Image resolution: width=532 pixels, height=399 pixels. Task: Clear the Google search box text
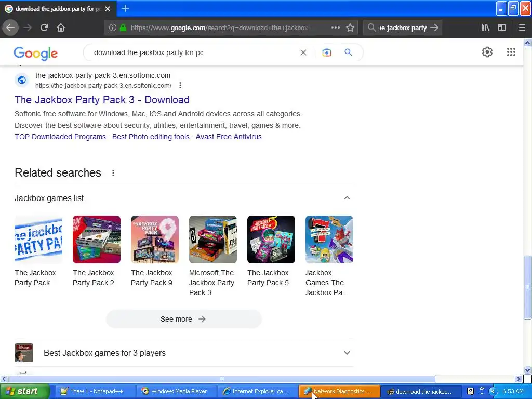click(303, 52)
